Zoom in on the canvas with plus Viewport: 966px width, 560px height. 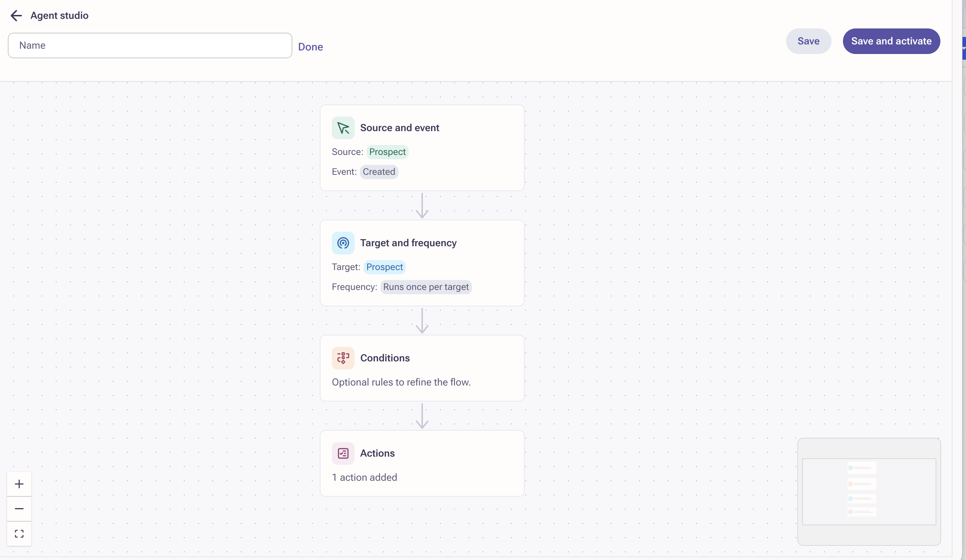pyautogui.click(x=19, y=484)
